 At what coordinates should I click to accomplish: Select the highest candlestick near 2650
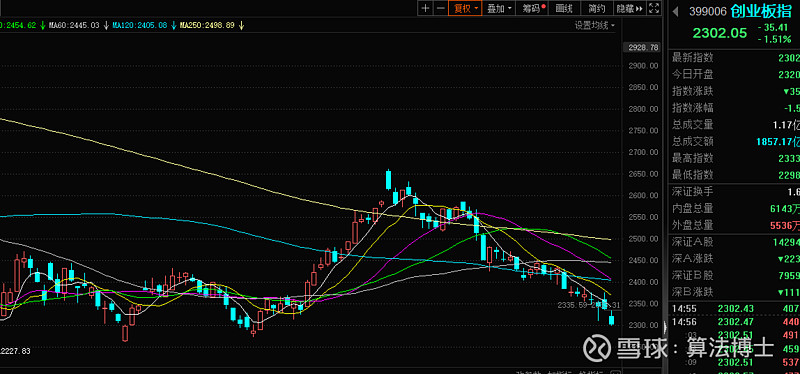coord(388,180)
